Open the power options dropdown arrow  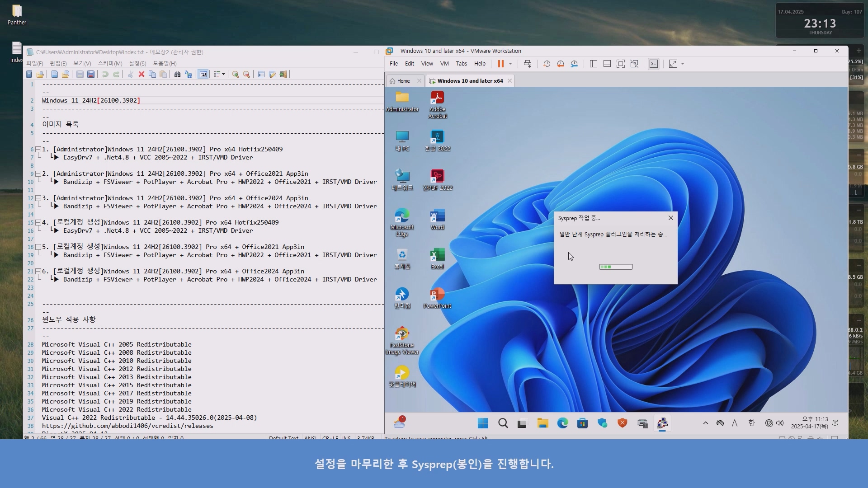click(x=510, y=64)
